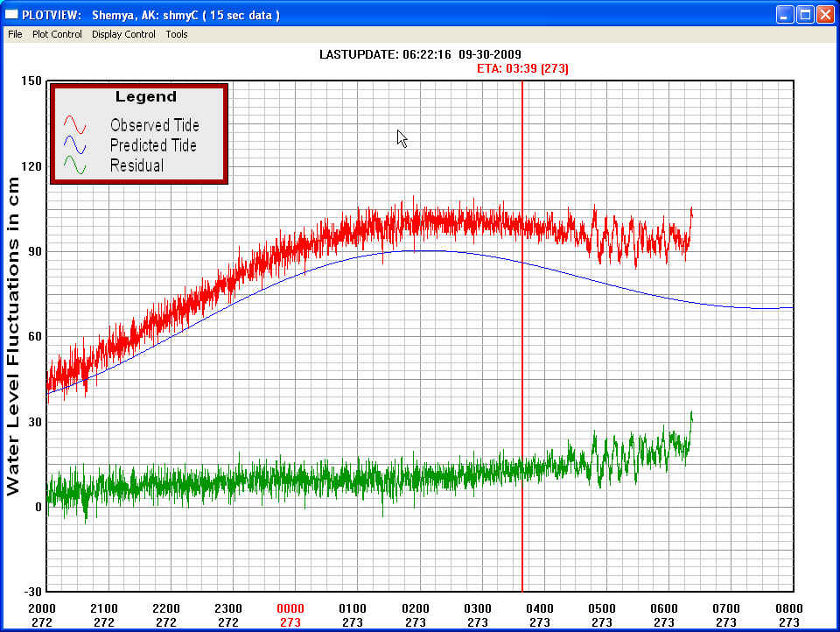This screenshot has height=632, width=840.
Task: Click the -30 y-axis value
Action: pyautogui.click(x=32, y=591)
